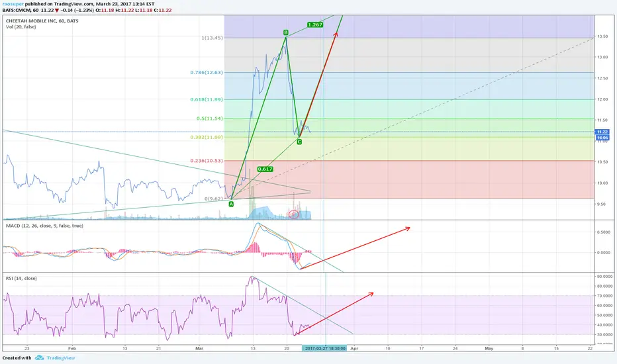Click the Vol (20, false) indicator label

point(21,26)
